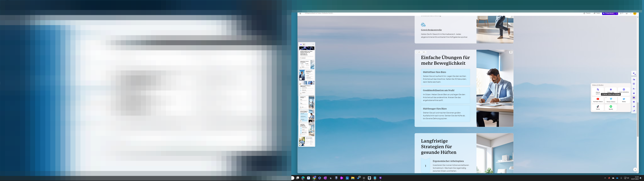Click the man at desk accent image

pos(495,88)
